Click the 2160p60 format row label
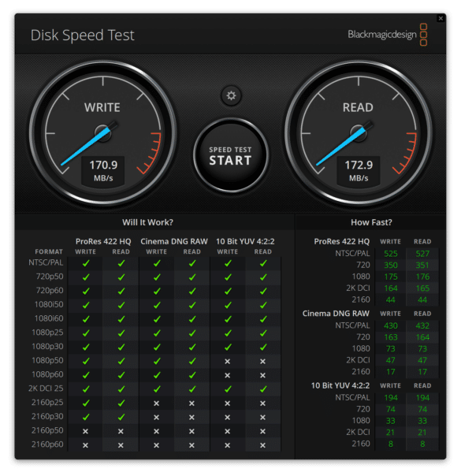The width and height of the screenshot is (461, 476). click(47, 444)
